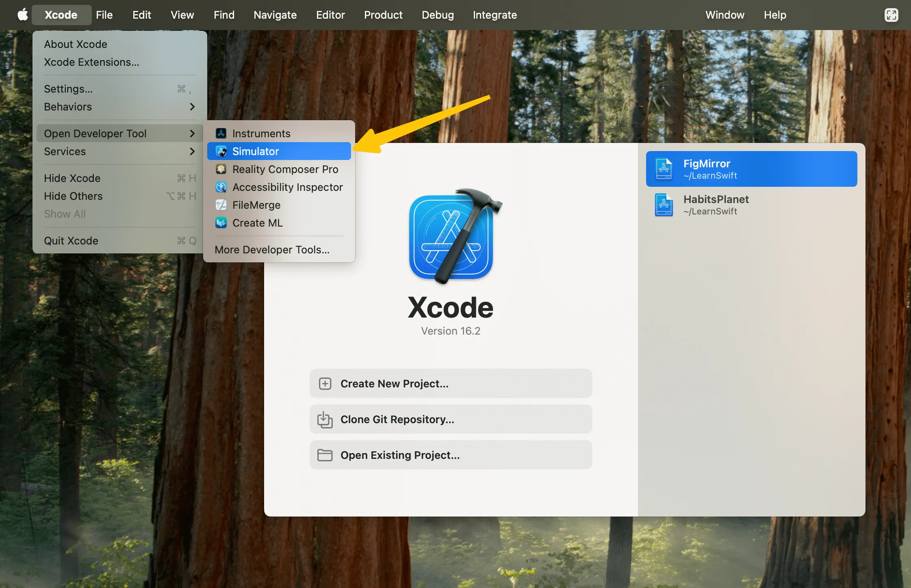This screenshot has width=911, height=588.
Task: Select the FigMirror recent project
Action: click(751, 169)
